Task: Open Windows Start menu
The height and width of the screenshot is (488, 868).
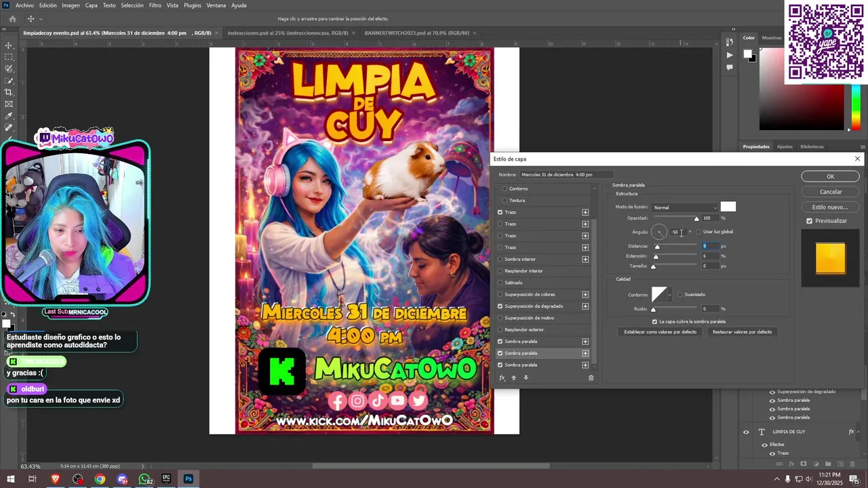Action: [11, 479]
